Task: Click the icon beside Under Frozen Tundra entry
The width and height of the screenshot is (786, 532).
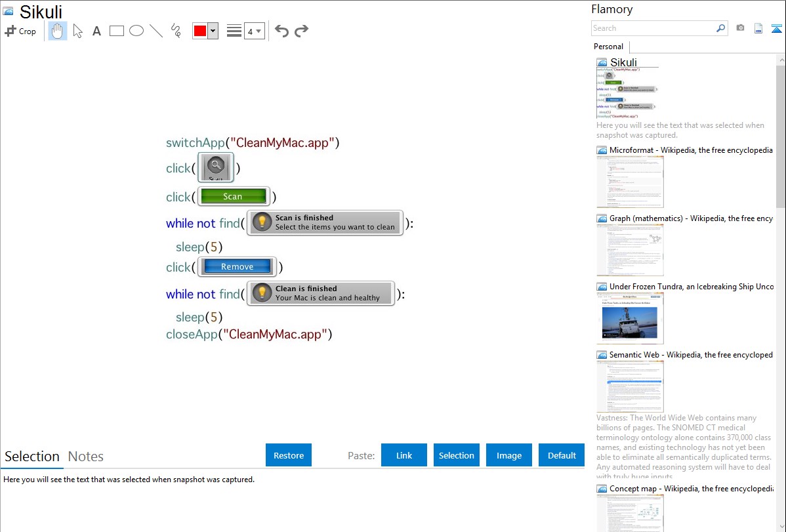Action: tap(602, 287)
